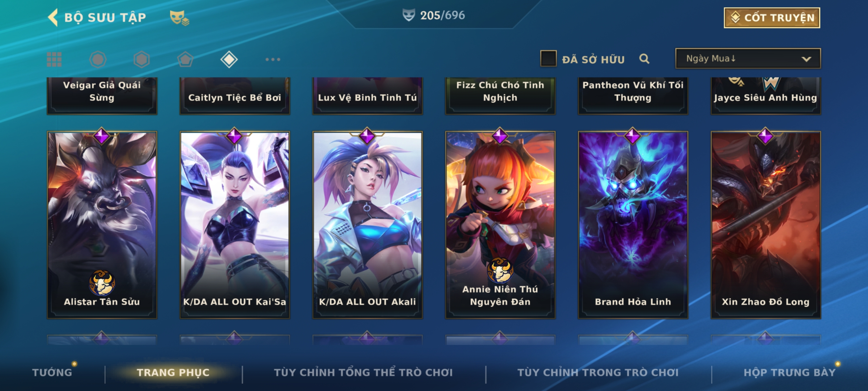
Task: Expand the Ngày Mua sort dropdown
Action: coord(748,59)
